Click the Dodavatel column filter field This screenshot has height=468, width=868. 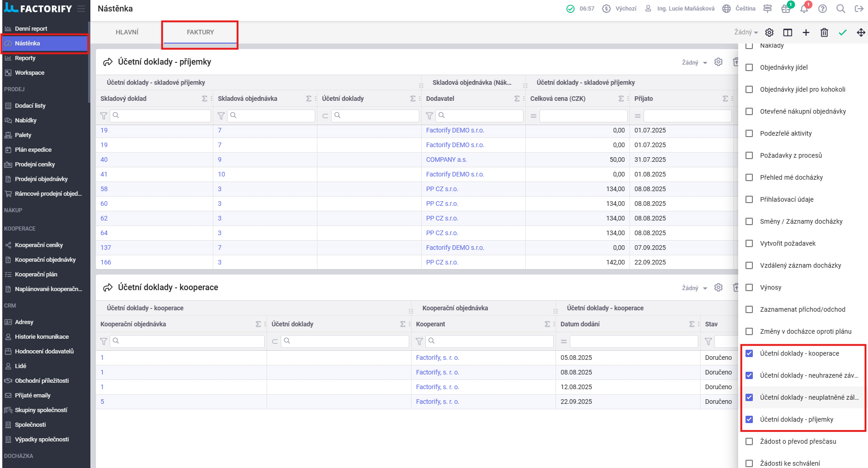point(479,116)
